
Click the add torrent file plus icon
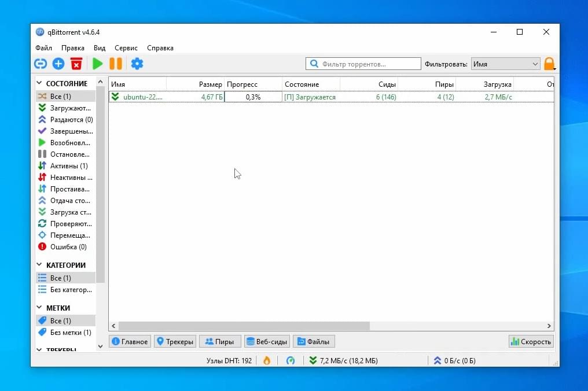[x=58, y=64]
